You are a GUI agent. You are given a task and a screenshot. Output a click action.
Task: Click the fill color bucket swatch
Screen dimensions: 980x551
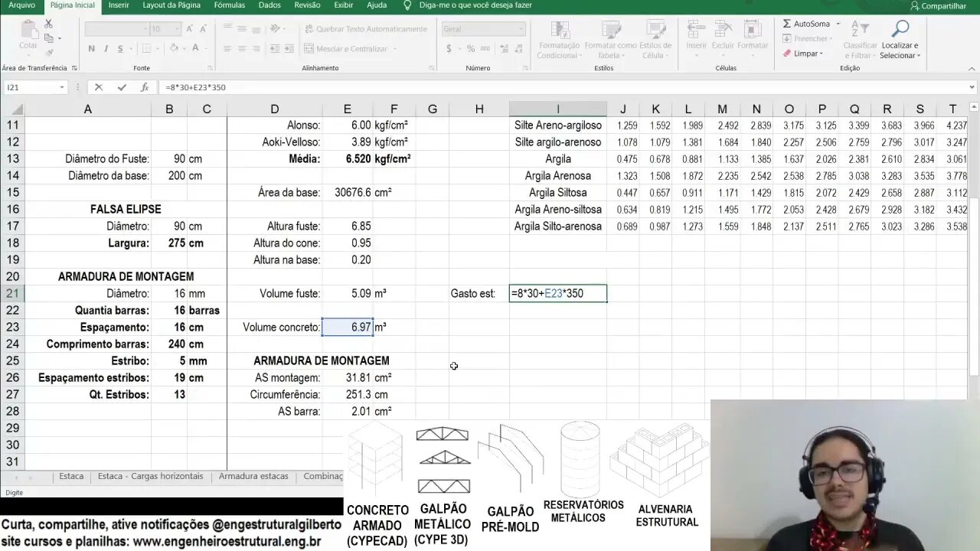(173, 48)
